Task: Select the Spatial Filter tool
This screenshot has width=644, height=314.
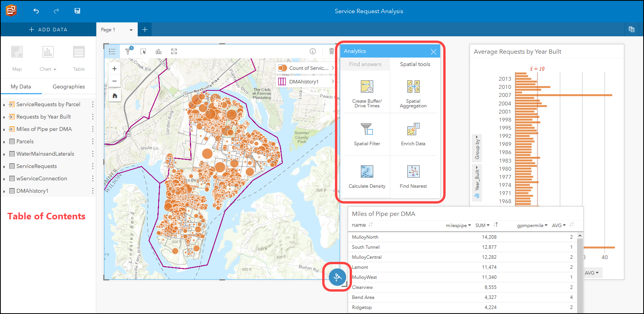Action: click(367, 134)
